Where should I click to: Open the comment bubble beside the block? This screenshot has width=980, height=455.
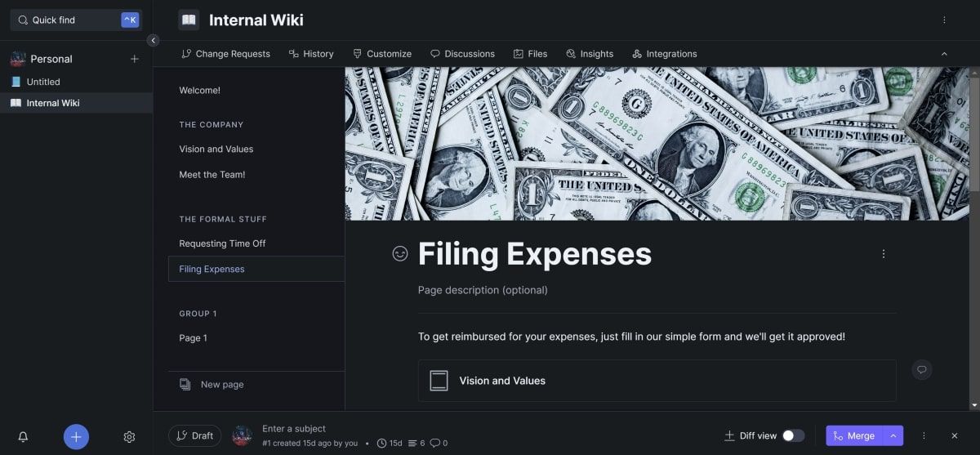pos(921,370)
